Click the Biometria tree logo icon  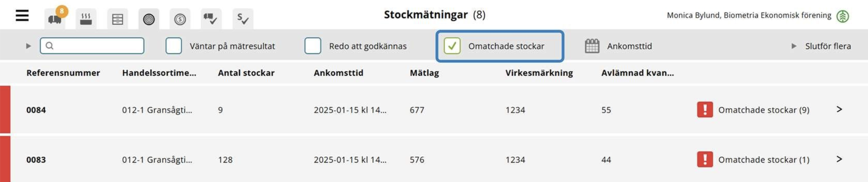(843, 16)
